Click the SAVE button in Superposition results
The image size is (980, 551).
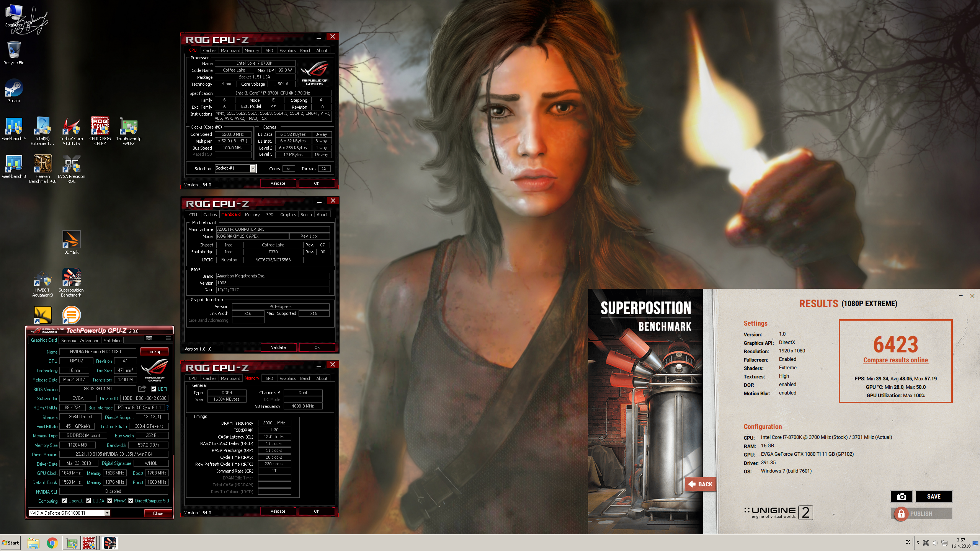pyautogui.click(x=934, y=496)
